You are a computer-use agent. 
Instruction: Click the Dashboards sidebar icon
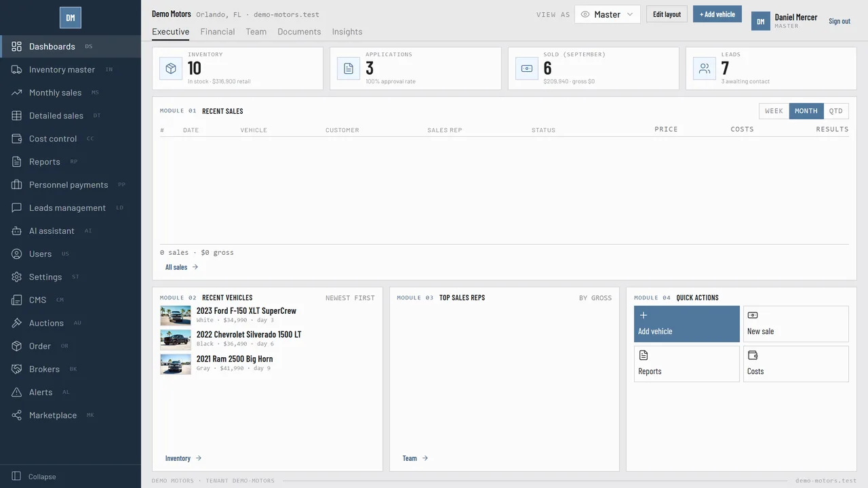click(17, 47)
